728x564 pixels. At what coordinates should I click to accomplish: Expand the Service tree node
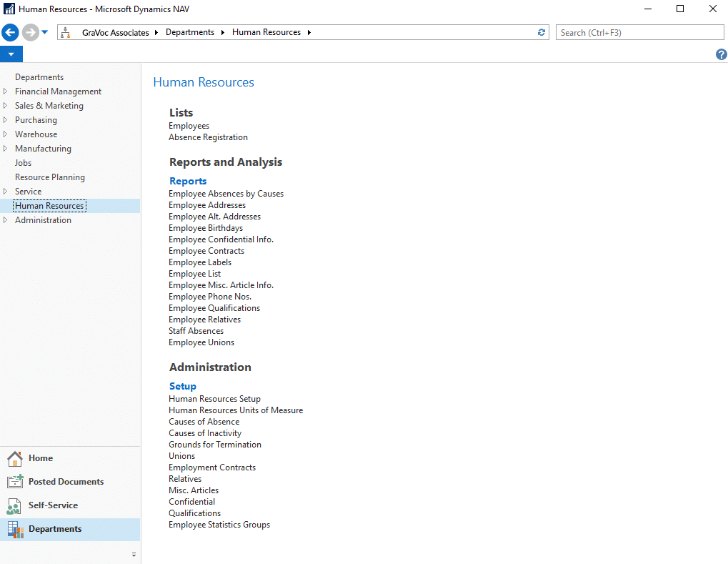click(x=6, y=192)
